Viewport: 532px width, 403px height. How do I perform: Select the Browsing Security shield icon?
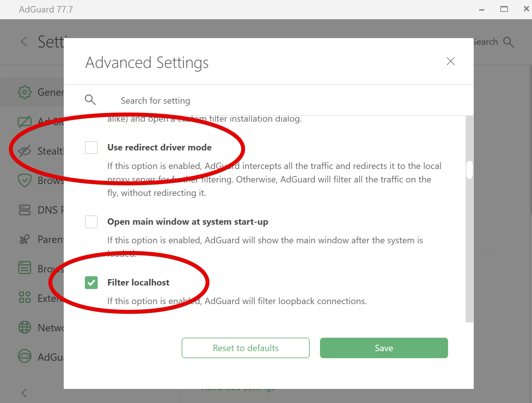[x=25, y=181]
